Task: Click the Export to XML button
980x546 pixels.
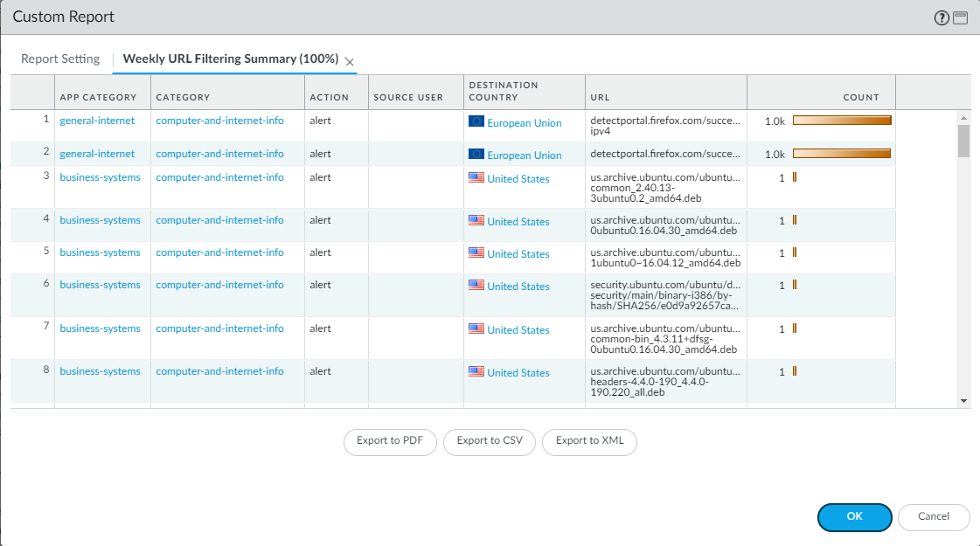Action: [x=589, y=441]
